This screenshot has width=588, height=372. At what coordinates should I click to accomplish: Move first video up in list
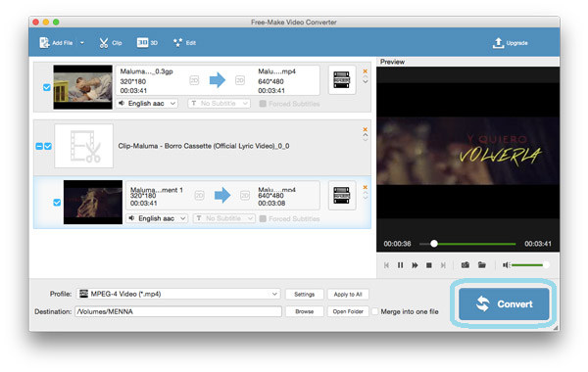pyautogui.click(x=366, y=76)
